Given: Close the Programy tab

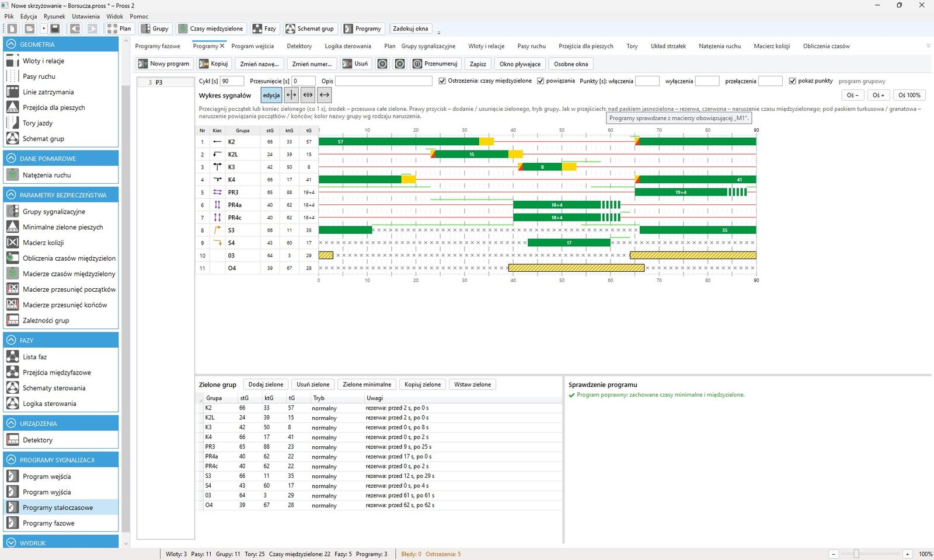Looking at the screenshot, I should click(x=222, y=45).
